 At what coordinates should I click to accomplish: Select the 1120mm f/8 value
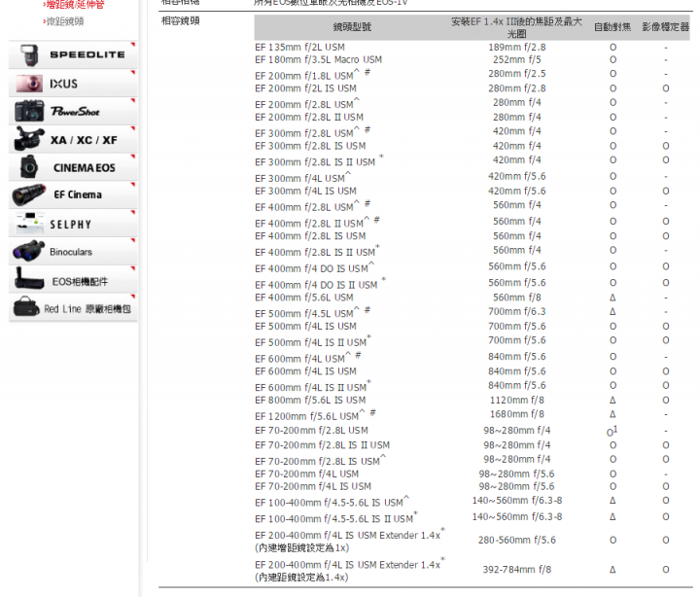pyautogui.click(x=516, y=400)
